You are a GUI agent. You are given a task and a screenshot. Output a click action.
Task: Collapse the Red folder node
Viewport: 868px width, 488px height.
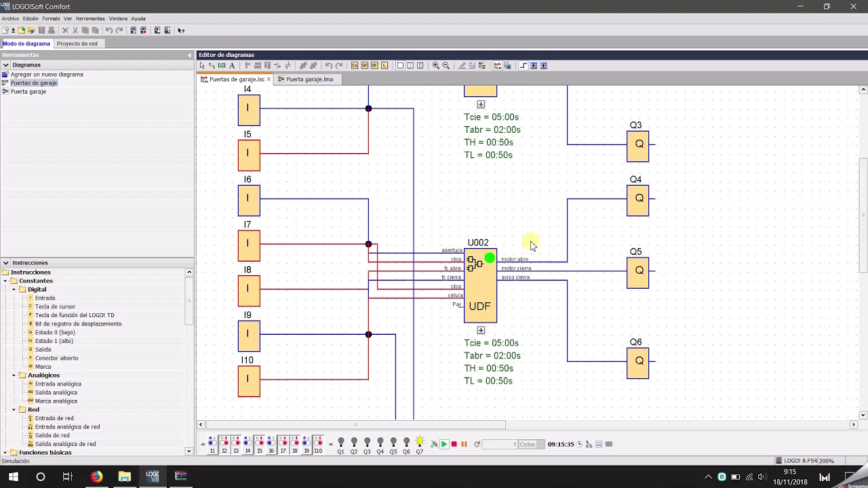click(14, 410)
